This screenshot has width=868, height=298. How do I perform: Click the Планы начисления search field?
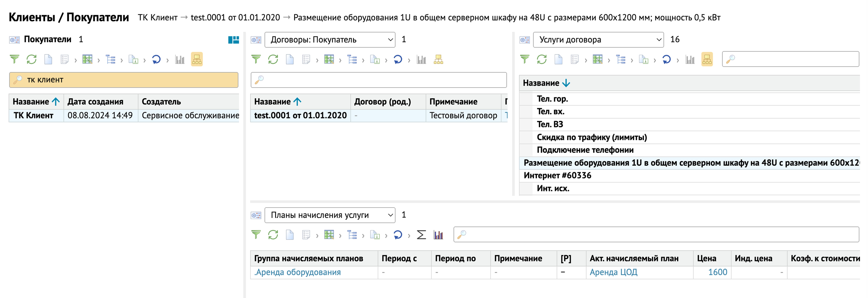coord(656,235)
